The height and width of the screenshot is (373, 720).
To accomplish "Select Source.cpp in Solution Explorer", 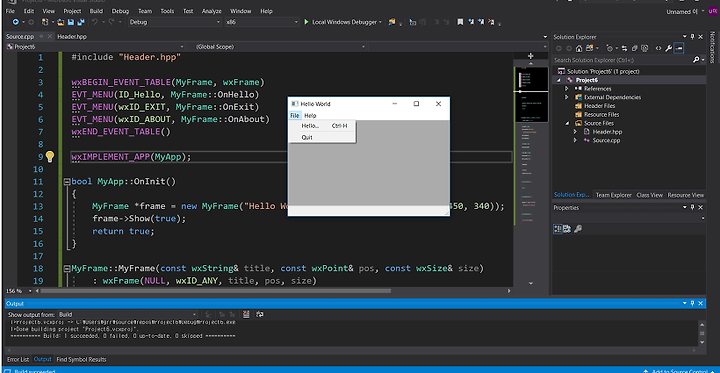I will pos(606,141).
